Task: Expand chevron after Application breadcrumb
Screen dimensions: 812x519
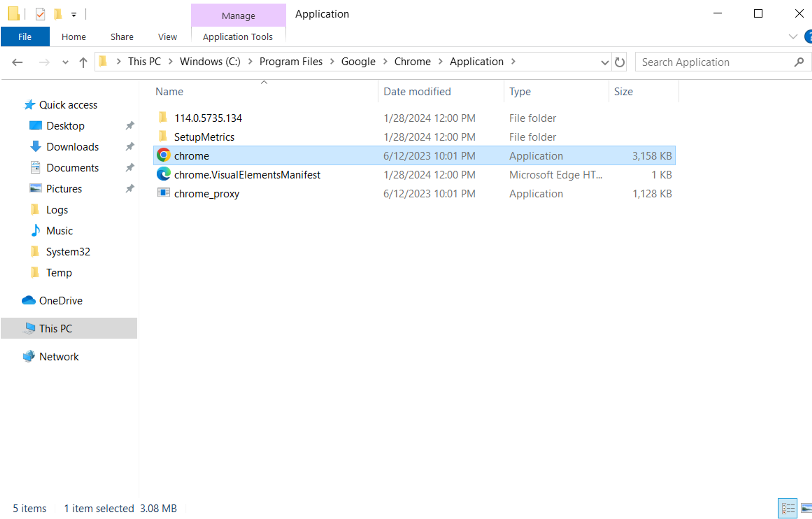Action: click(x=513, y=62)
